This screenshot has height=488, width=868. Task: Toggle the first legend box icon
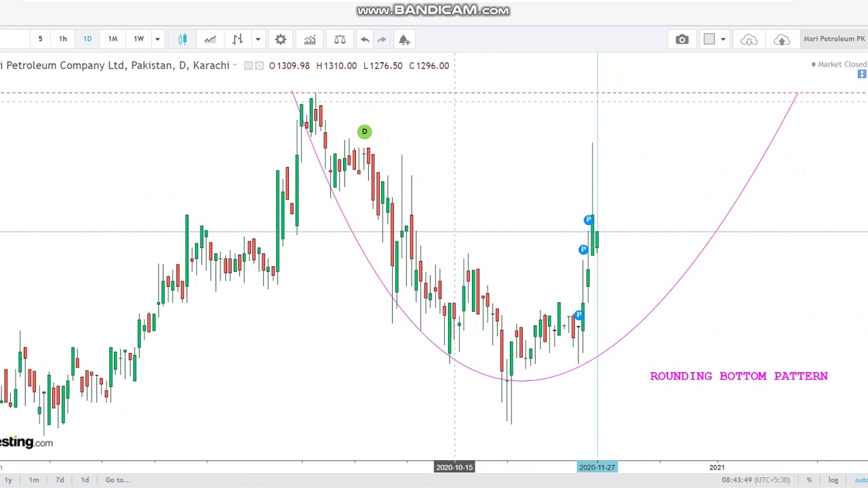(248, 66)
